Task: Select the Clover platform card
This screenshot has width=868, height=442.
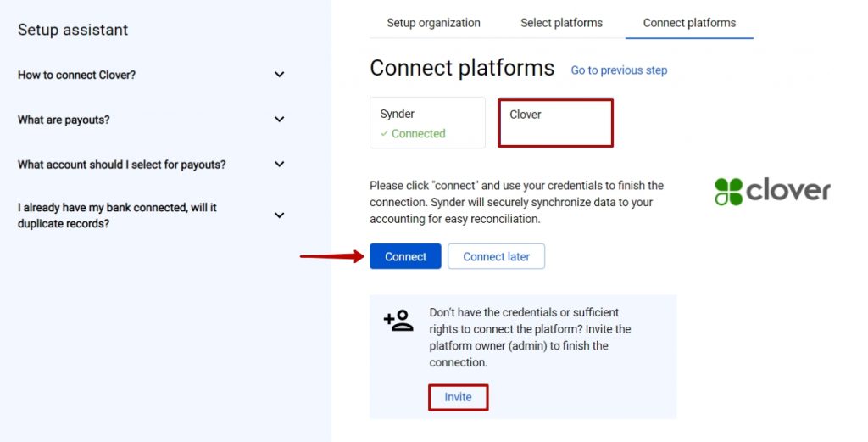Action: (x=555, y=123)
